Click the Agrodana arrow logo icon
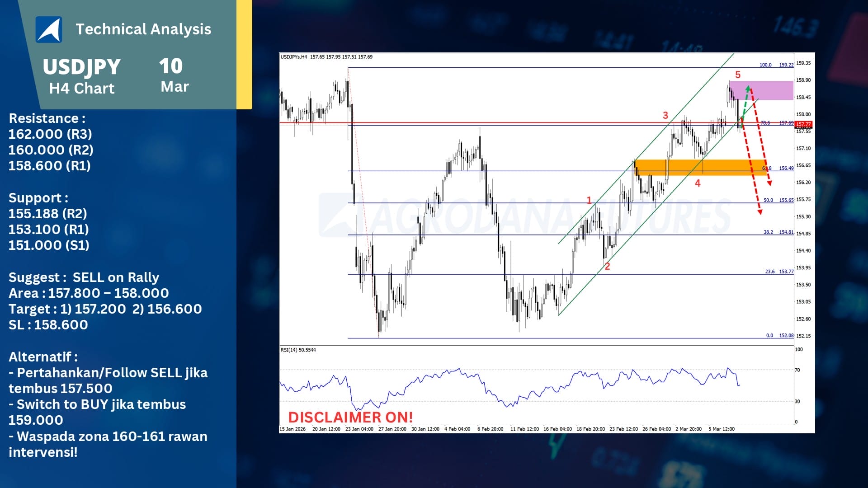The width and height of the screenshot is (868, 488). pyautogui.click(x=49, y=29)
